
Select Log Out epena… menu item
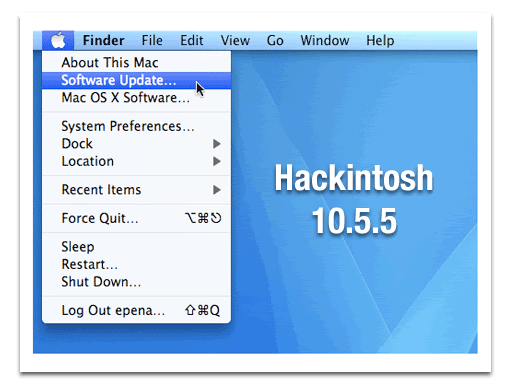136,310
